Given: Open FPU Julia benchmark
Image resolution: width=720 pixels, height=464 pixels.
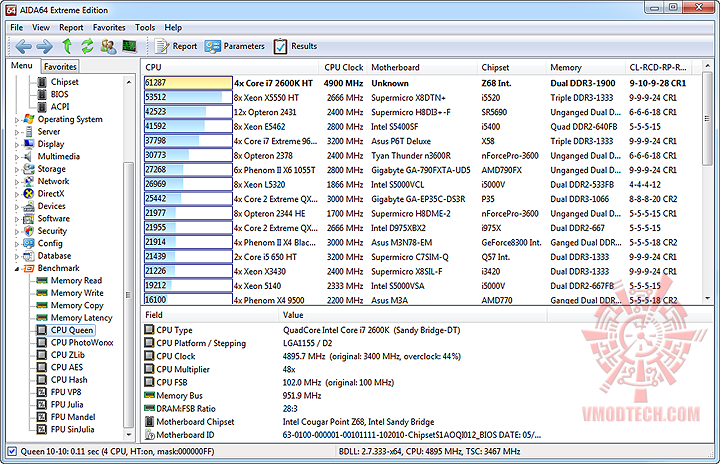Looking at the screenshot, I should 67,405.
